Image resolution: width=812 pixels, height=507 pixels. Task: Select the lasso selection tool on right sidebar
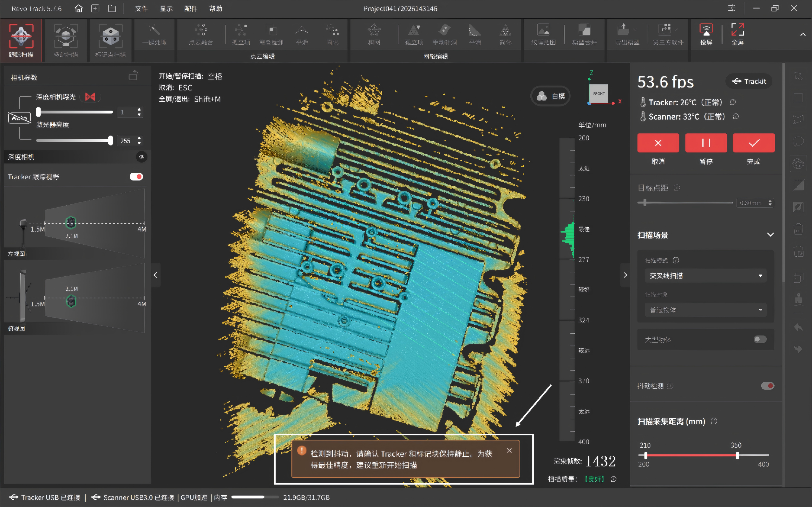tap(799, 141)
